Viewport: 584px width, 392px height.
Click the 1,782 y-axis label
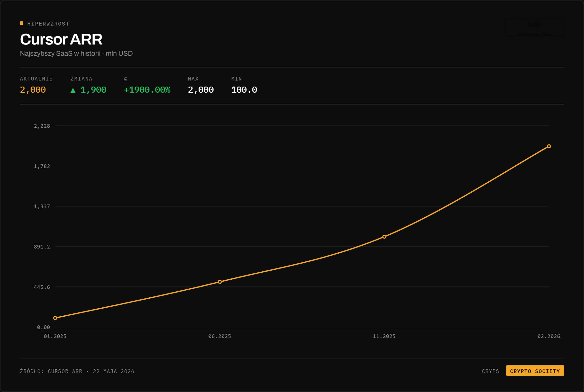tap(42, 166)
